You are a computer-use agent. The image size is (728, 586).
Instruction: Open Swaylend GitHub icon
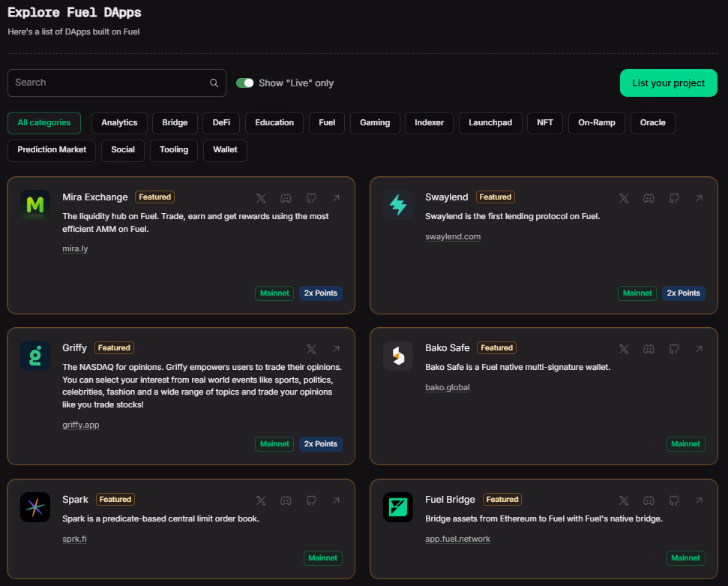(674, 198)
